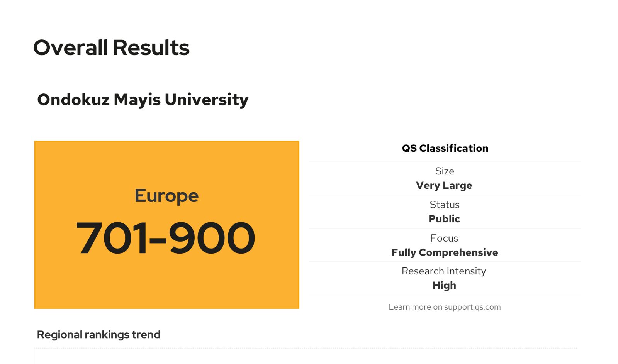Select the "High" research intensity value
Image resolution: width=618 pixels, height=364 pixels.
pyautogui.click(x=444, y=285)
